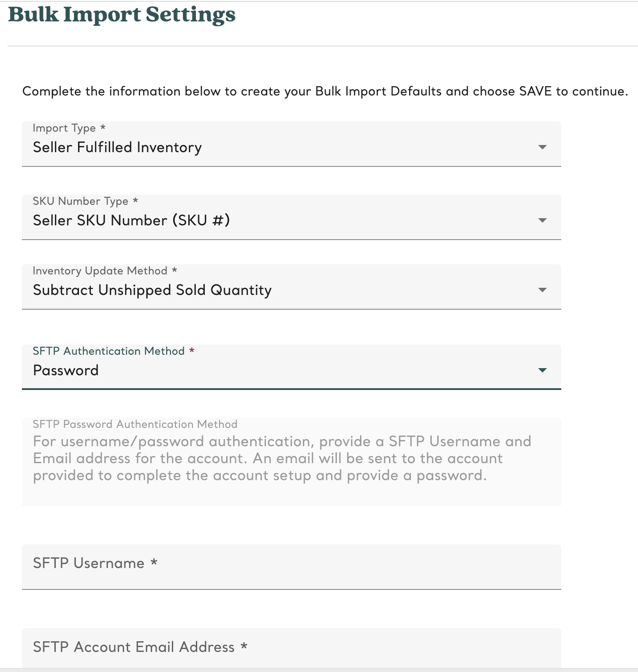Click the SFTP Authentication Method caret arrow
The image size is (638, 672).
pyautogui.click(x=543, y=370)
